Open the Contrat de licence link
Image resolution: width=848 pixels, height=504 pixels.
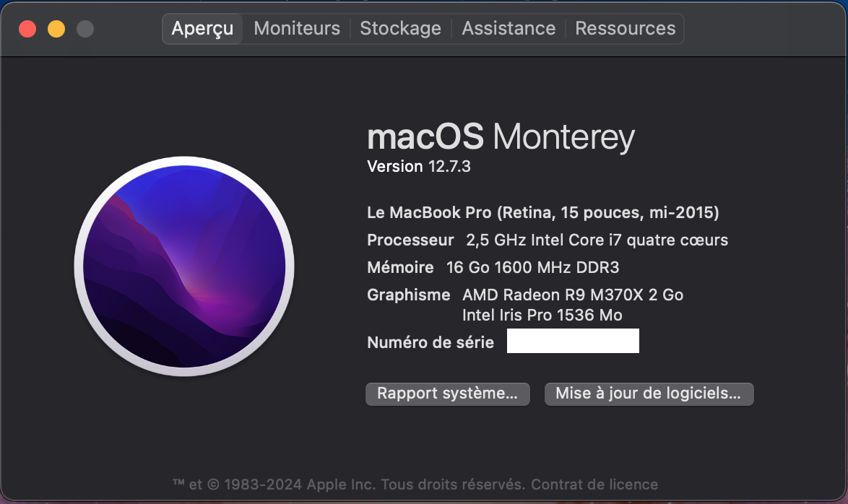594,485
